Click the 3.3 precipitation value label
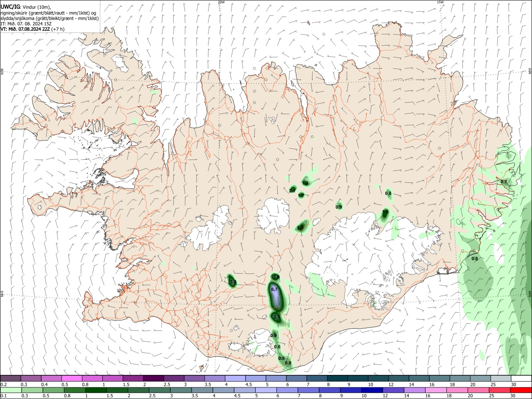 point(233,282)
